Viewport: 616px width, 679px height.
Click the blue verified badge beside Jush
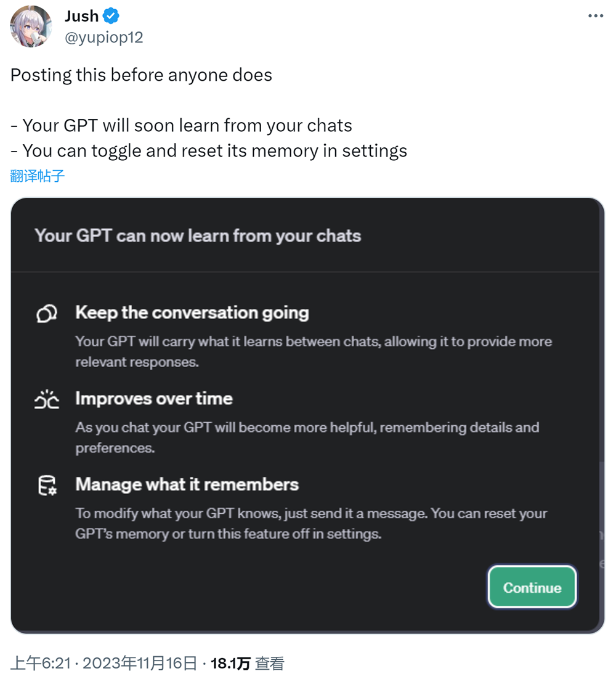click(x=111, y=16)
